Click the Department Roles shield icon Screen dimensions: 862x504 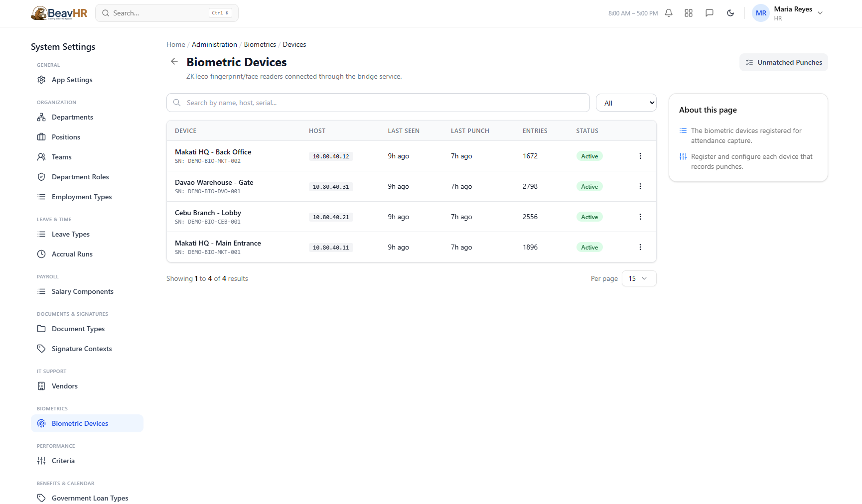coord(41,177)
